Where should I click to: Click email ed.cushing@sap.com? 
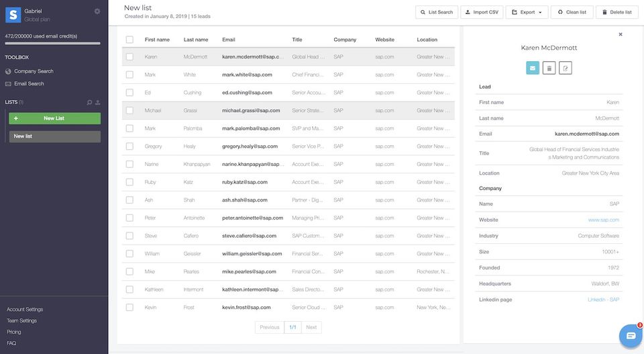248,93
